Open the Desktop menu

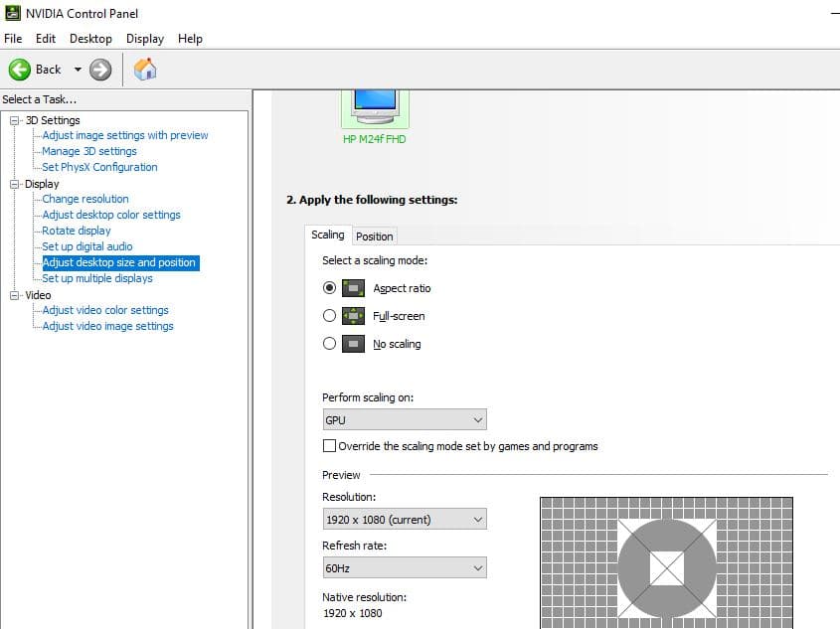coord(90,39)
